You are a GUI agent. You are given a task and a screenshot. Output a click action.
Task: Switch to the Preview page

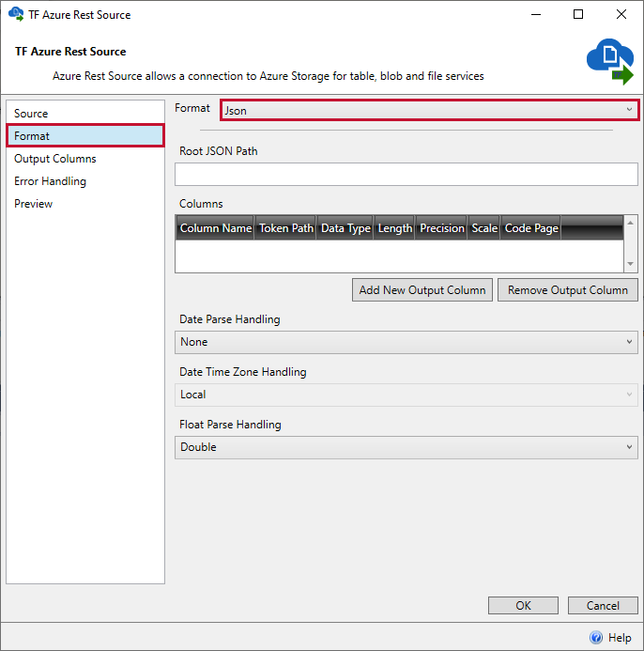[x=85, y=204]
